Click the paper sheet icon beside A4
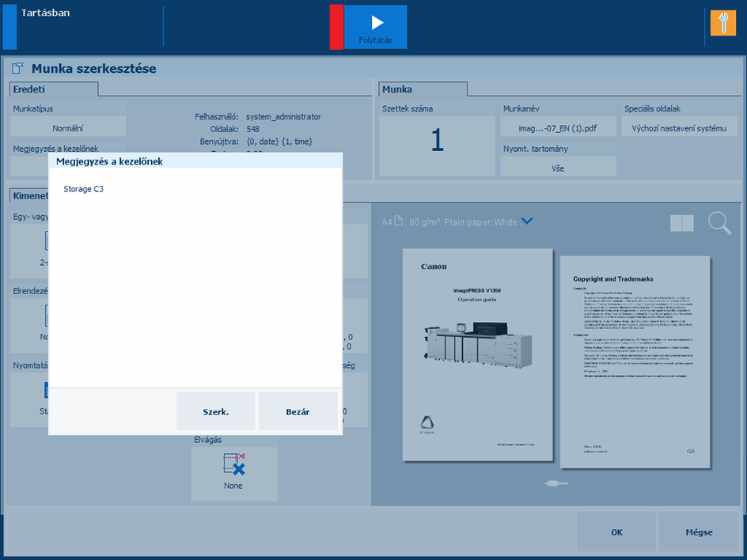 click(400, 221)
